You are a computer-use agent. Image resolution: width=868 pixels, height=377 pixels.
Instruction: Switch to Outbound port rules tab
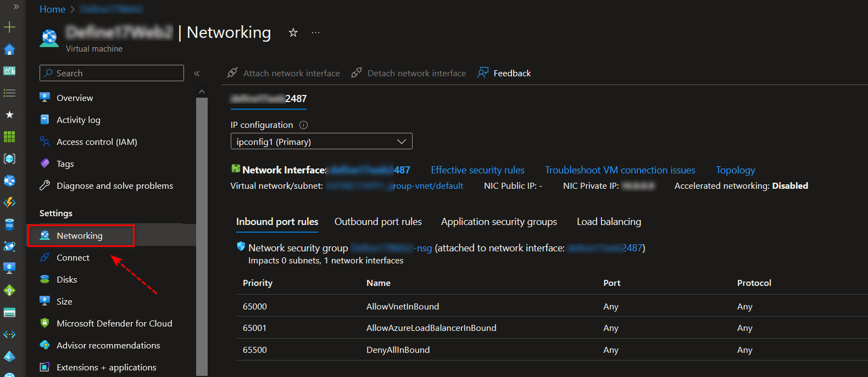(378, 222)
